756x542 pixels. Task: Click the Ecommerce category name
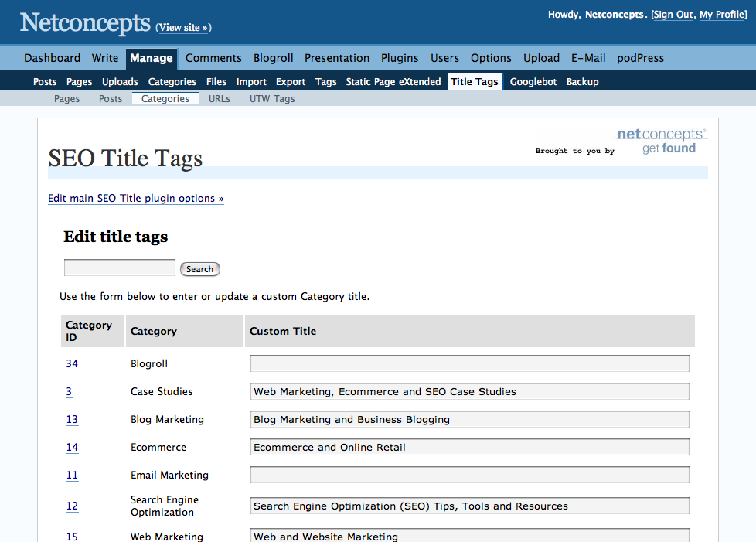click(x=158, y=448)
